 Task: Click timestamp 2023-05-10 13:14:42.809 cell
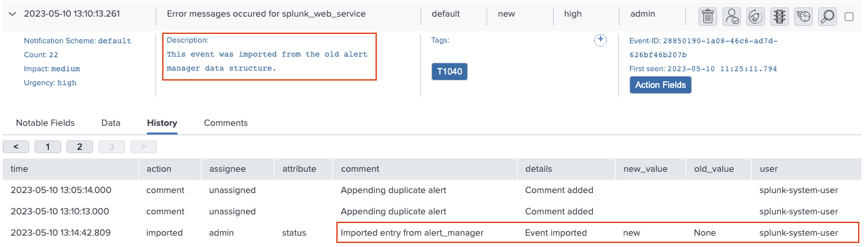(61, 233)
